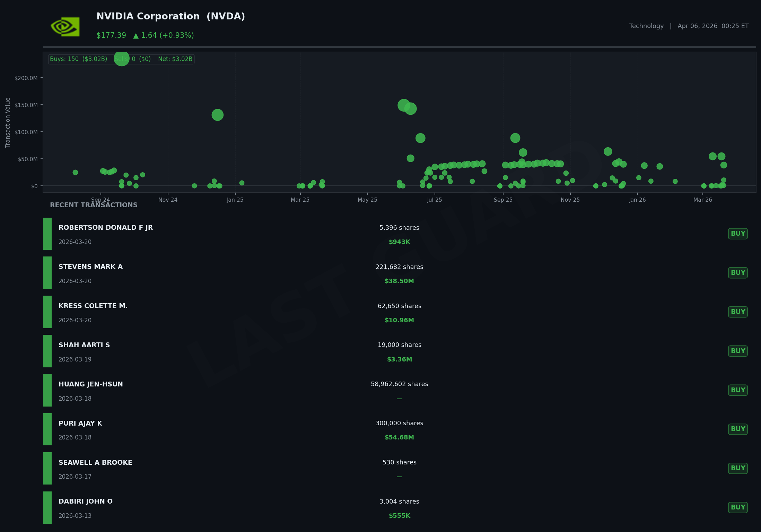
Task: Select the SHAH AARTI S insider name
Action: 84,345
